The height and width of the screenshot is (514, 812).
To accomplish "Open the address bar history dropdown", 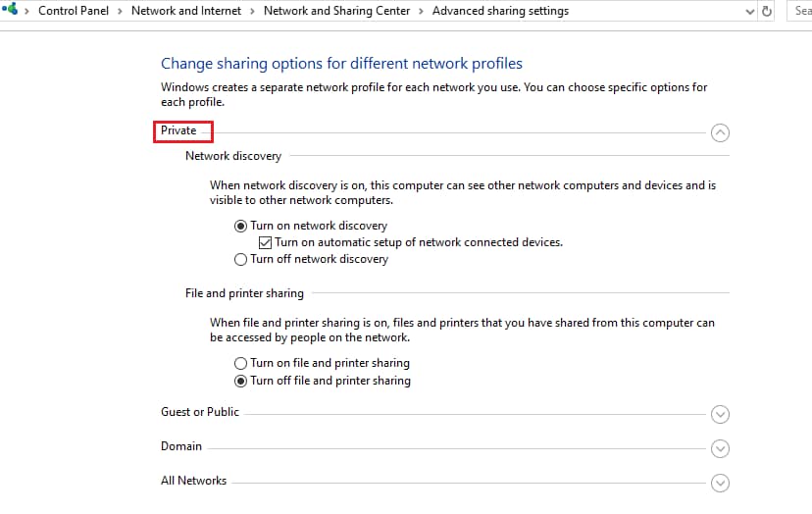I will tap(750, 11).
